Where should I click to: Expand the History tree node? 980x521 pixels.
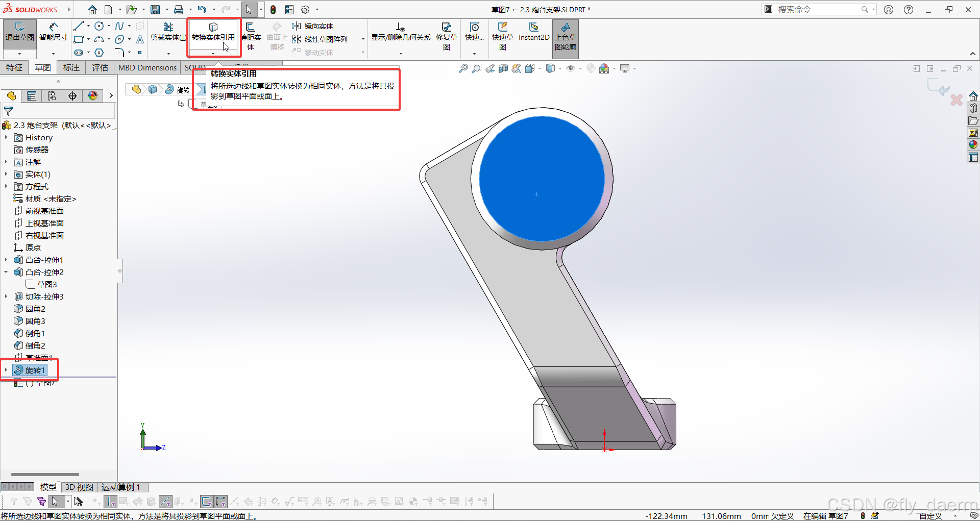[x=6, y=137]
